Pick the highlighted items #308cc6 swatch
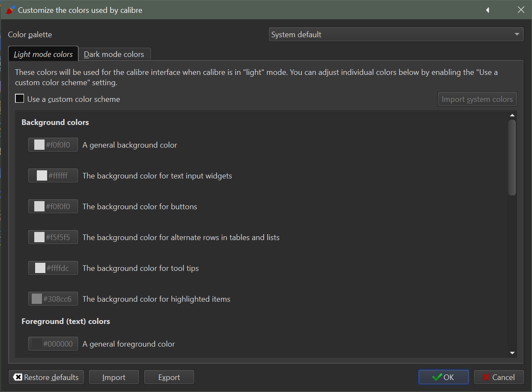 (53, 299)
